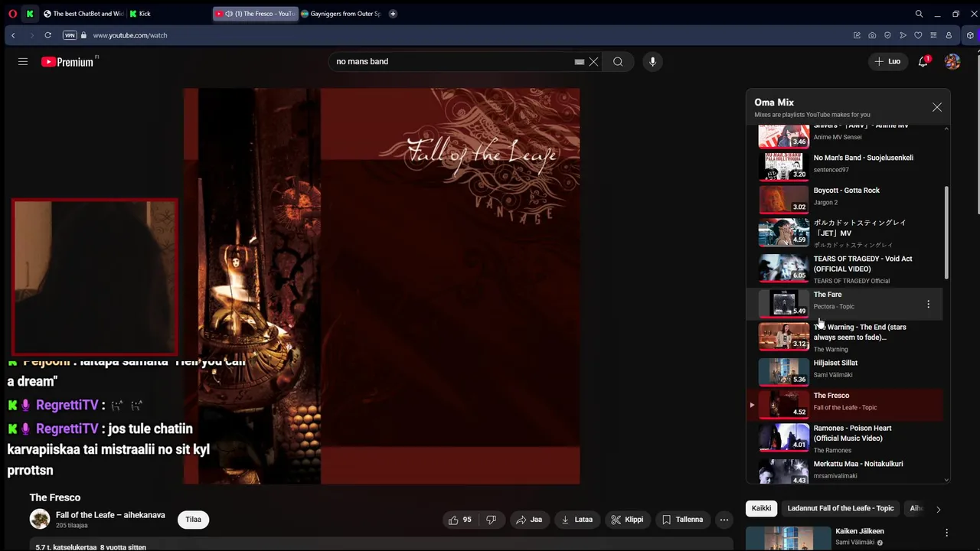The image size is (980, 551).
Task: Open options for Kaiken Jälkeen video
Action: (x=946, y=533)
